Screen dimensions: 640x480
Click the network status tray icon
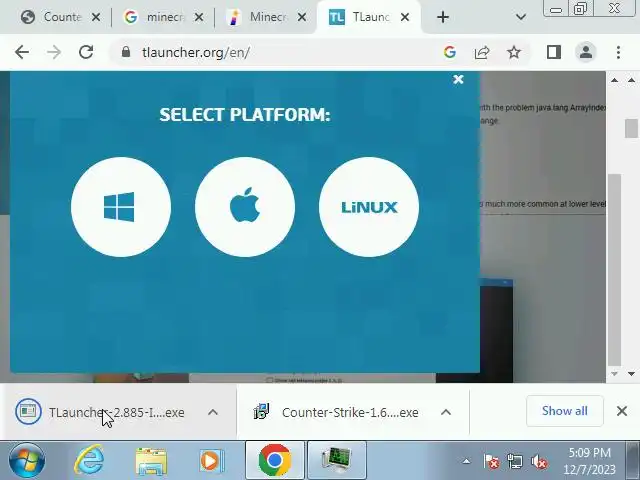click(515, 462)
